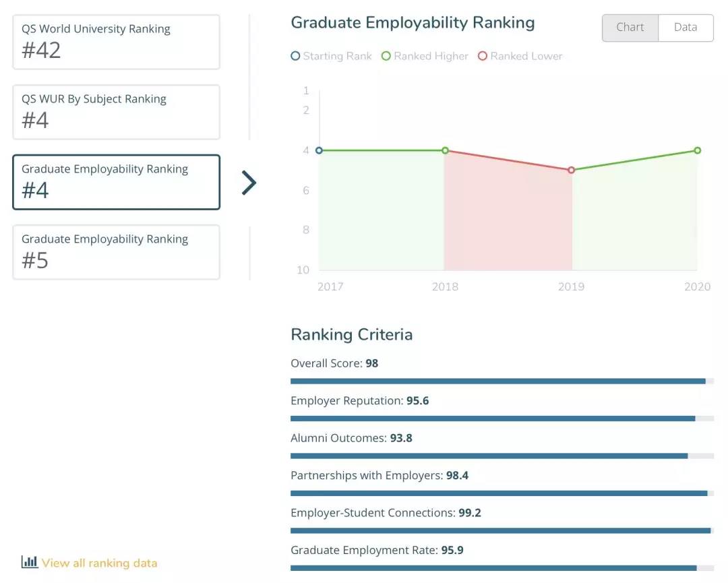Viewport: 728px width, 583px height.
Task: Open View all ranking data link
Action: click(x=99, y=563)
